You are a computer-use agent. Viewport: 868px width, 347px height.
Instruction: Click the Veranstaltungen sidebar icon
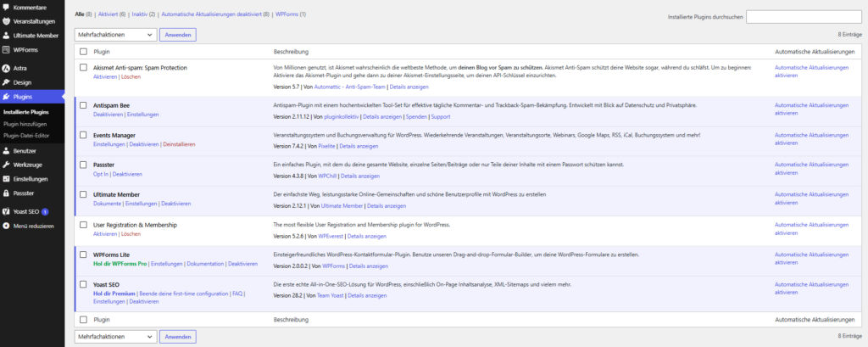coord(6,21)
